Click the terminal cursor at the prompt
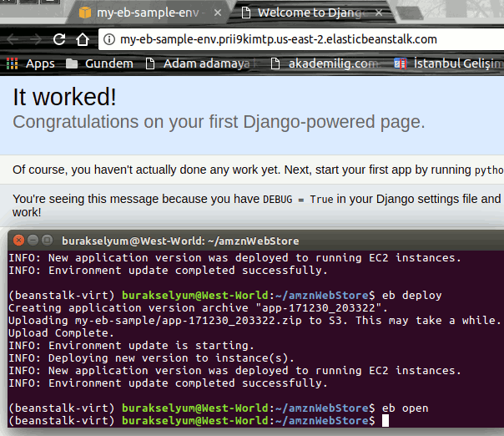504x436 pixels. (386, 421)
